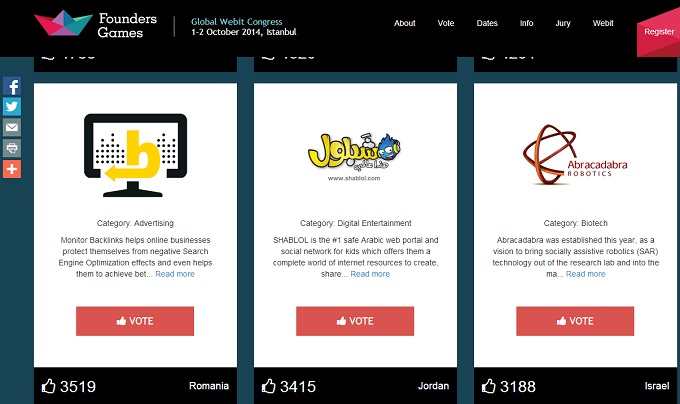This screenshot has width=680, height=404.
Task: Read more about Abracadabra Robotics
Action: [585, 274]
